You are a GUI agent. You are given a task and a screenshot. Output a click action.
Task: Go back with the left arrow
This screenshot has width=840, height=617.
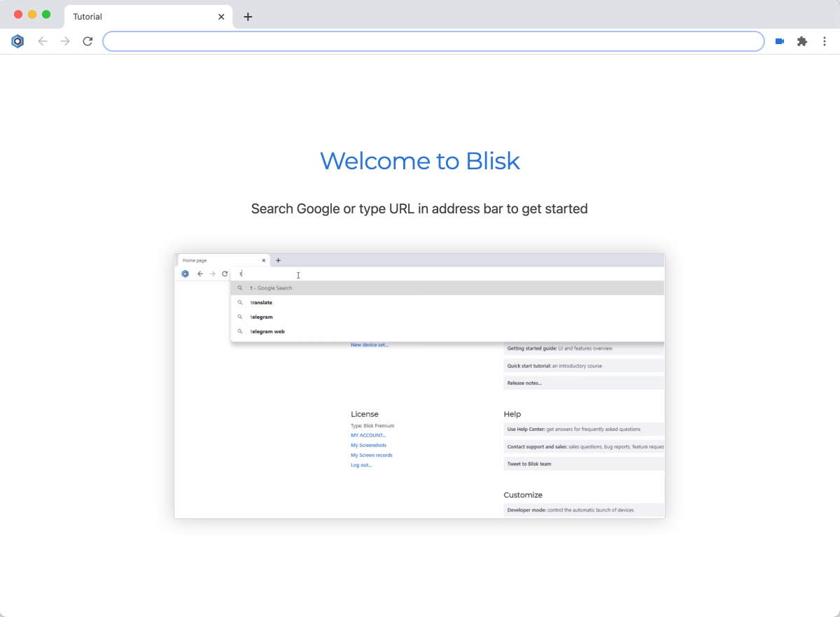[43, 41]
